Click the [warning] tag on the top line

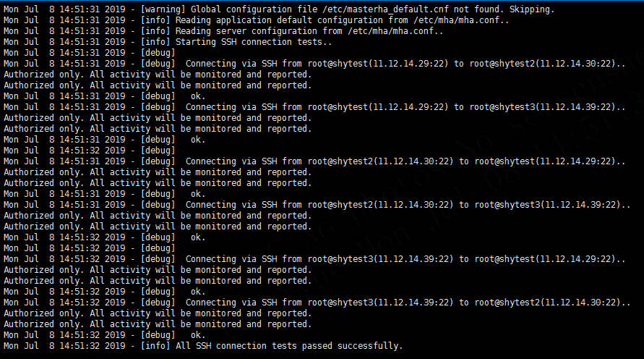(163, 9)
